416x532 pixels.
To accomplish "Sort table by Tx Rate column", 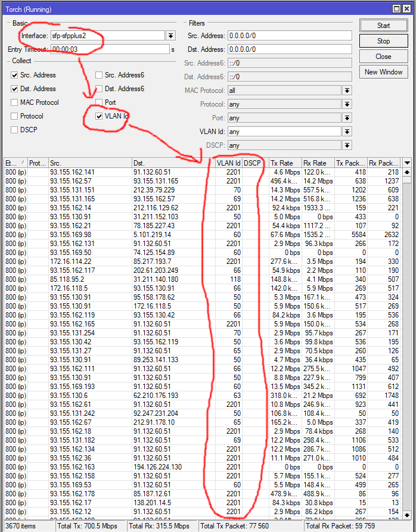I will point(281,163).
